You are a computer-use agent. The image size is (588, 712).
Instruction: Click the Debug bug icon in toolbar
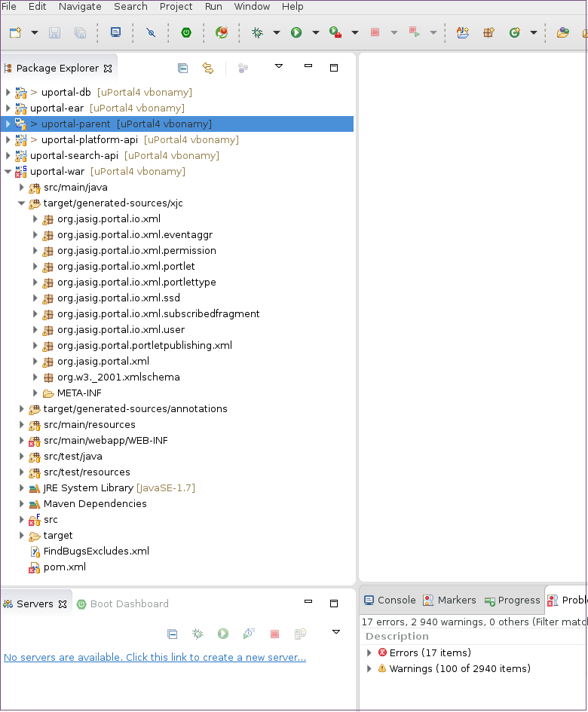[x=258, y=32]
